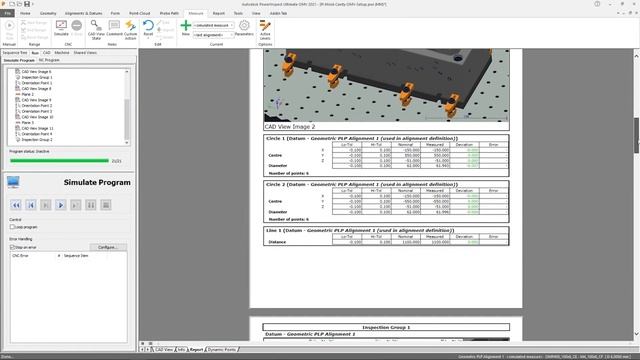Click the CNC Error column header

[20, 256]
